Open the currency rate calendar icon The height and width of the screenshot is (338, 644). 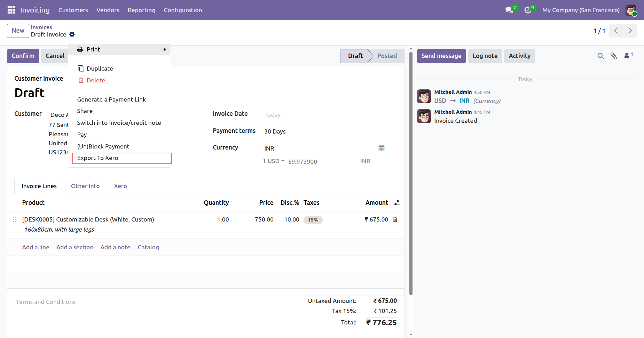point(382,148)
